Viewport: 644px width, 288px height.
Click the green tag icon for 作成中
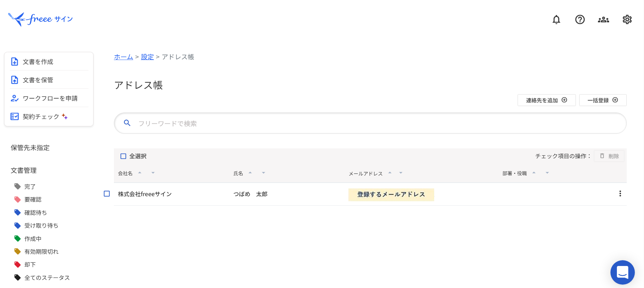tap(18, 239)
